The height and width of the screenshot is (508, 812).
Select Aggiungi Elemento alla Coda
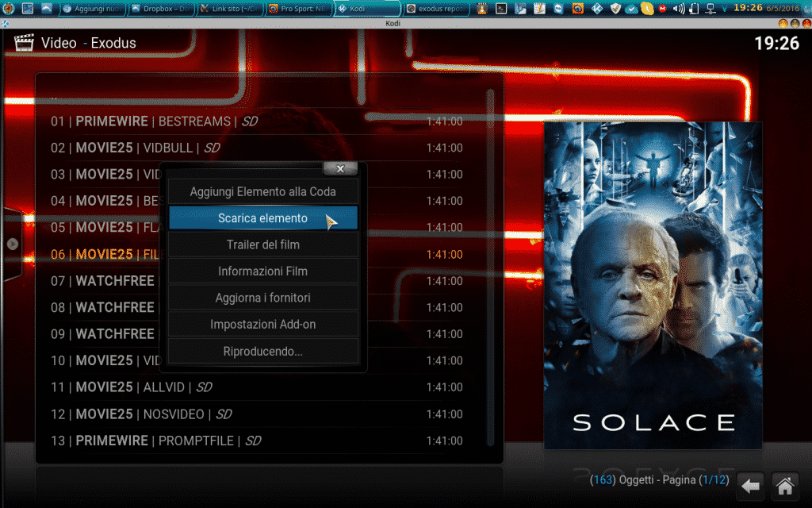(x=263, y=191)
